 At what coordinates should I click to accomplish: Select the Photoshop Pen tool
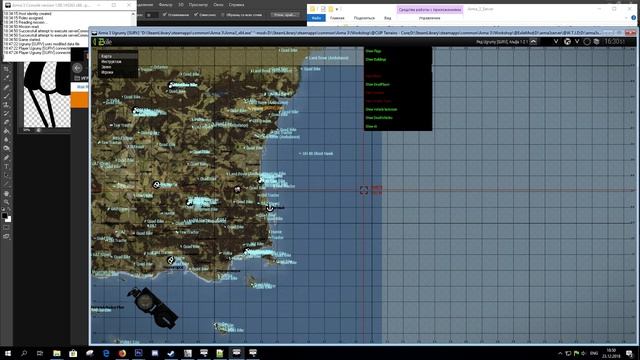point(6,158)
